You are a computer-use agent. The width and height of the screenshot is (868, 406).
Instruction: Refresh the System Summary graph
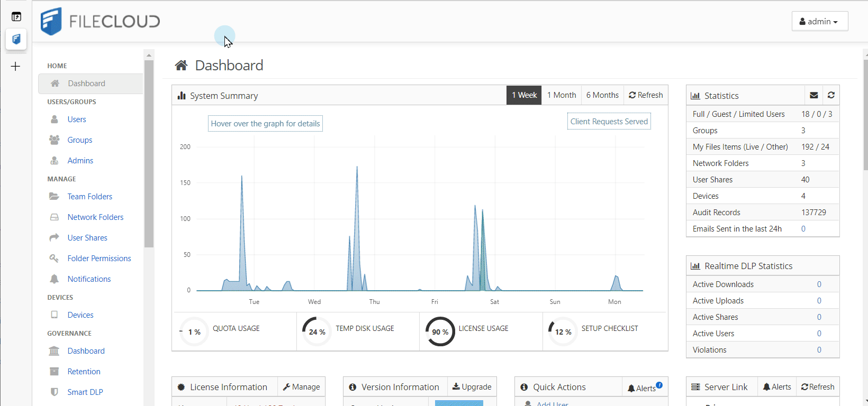[x=646, y=95]
